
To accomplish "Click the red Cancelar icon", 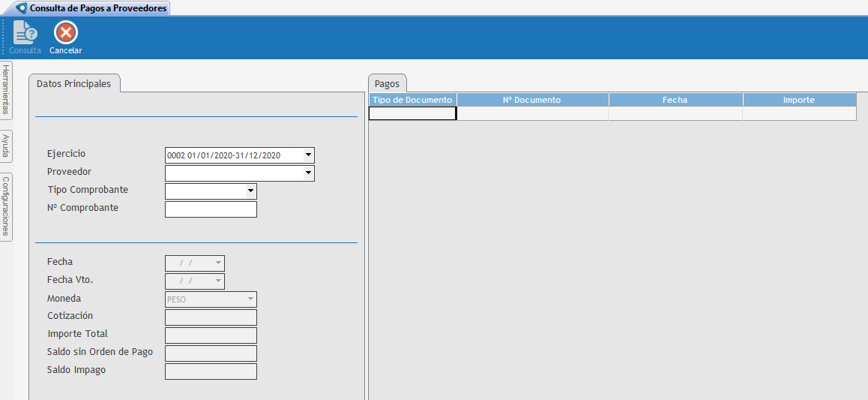I will pyautogui.click(x=66, y=34).
